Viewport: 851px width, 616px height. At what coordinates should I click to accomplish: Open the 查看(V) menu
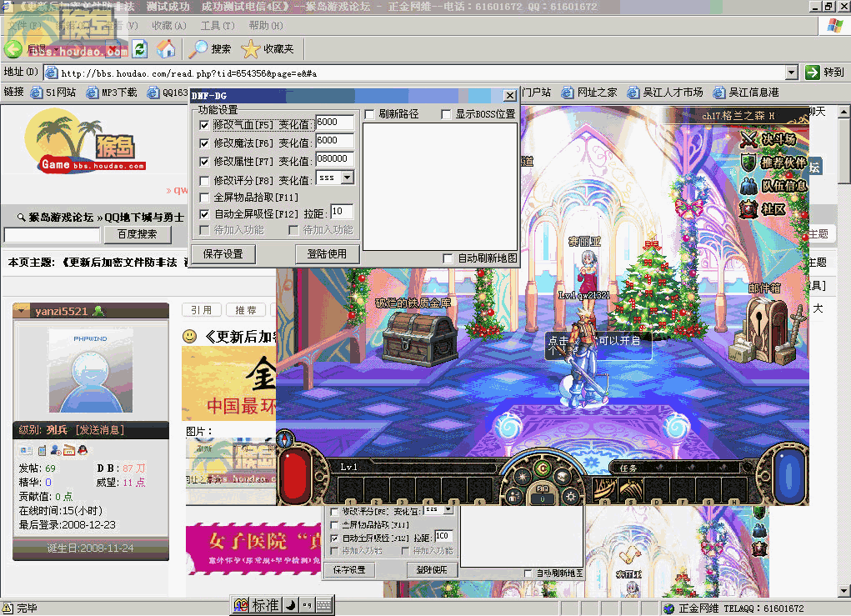(121, 26)
